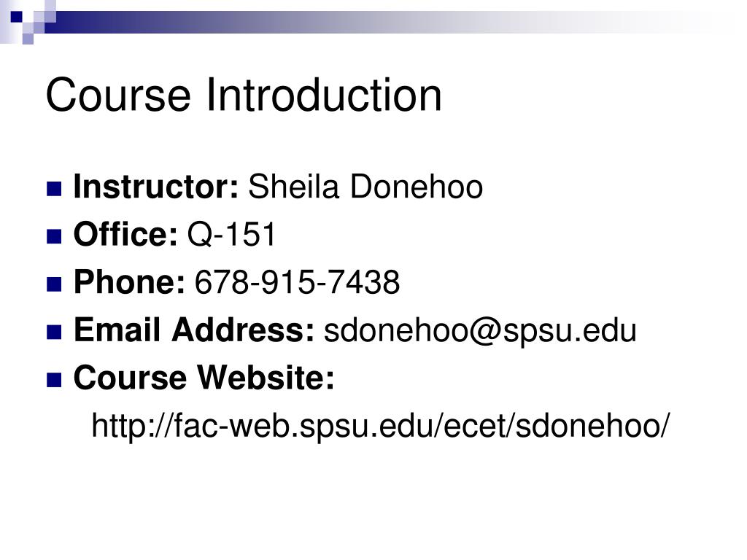This screenshot has width=747, height=560.
Task: Click the bold Course Website: label
Action: (x=204, y=378)
